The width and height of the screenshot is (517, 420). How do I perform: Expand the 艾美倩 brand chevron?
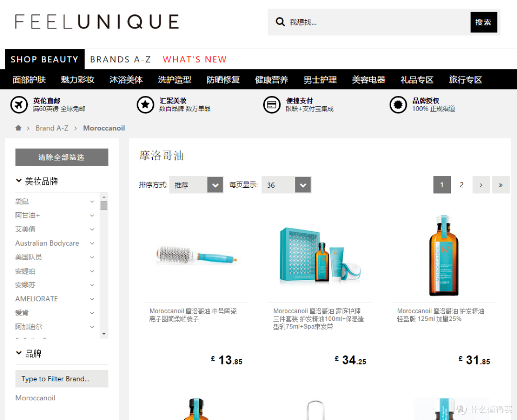click(92, 229)
